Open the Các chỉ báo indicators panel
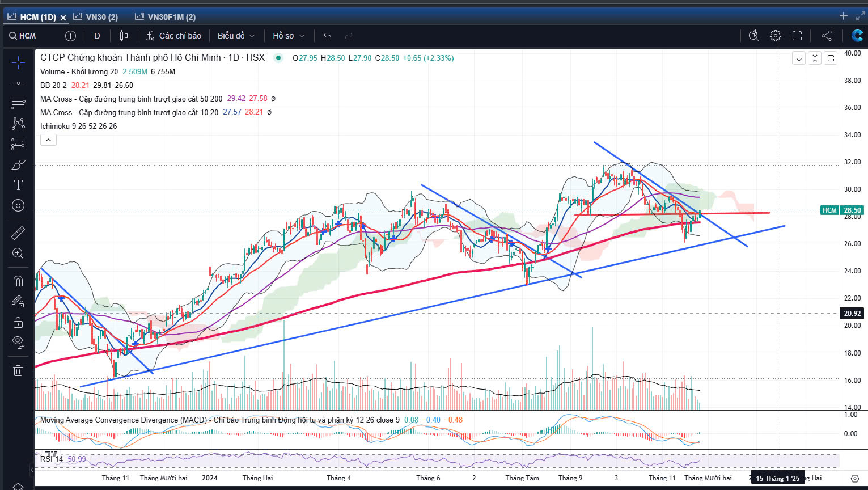This screenshot has height=490, width=868. pos(173,36)
